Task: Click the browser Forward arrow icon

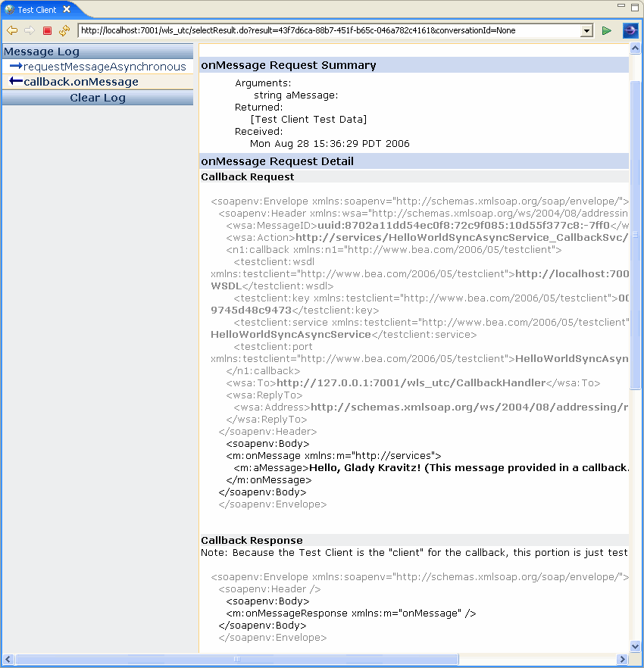Action: tap(30, 30)
